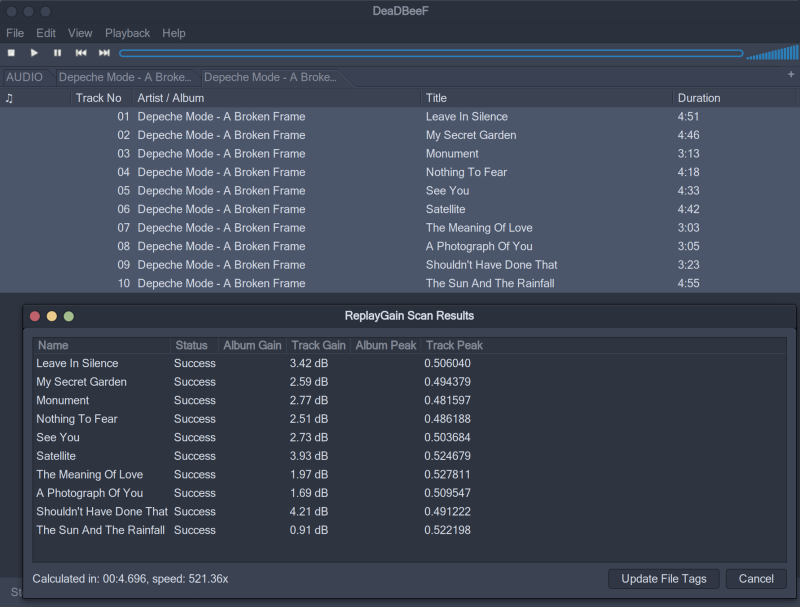Minimize the ReplayGain dialog with yellow button
This screenshot has width=800, height=607.
click(x=52, y=316)
